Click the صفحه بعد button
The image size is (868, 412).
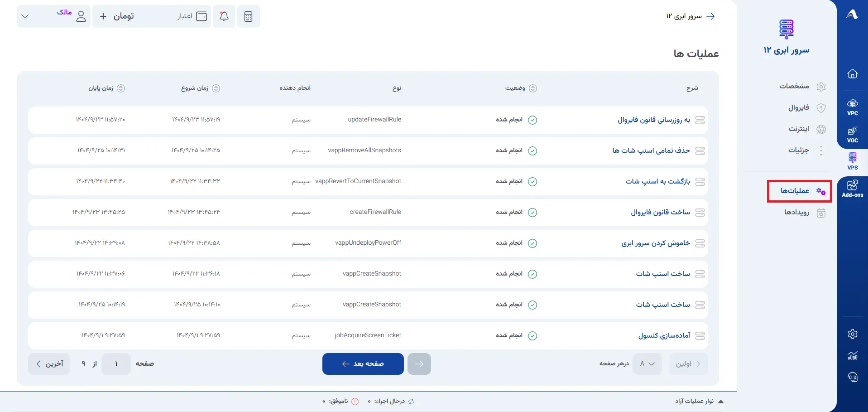(x=363, y=364)
